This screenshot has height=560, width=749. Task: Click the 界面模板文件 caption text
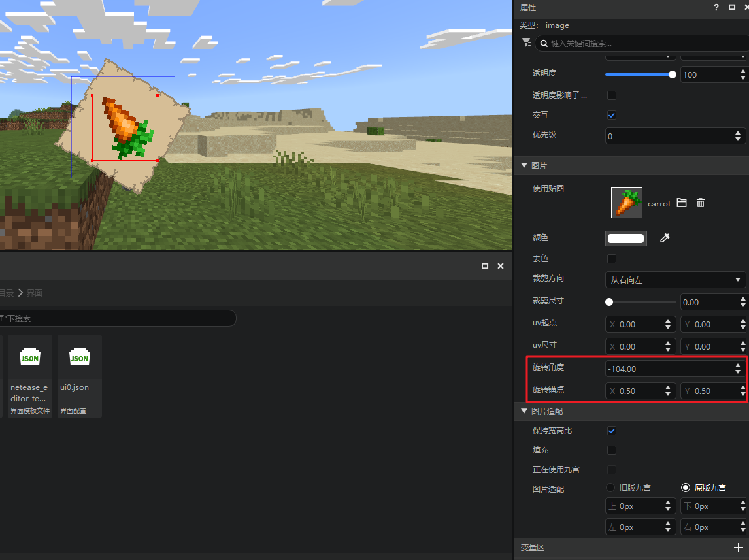click(30, 410)
